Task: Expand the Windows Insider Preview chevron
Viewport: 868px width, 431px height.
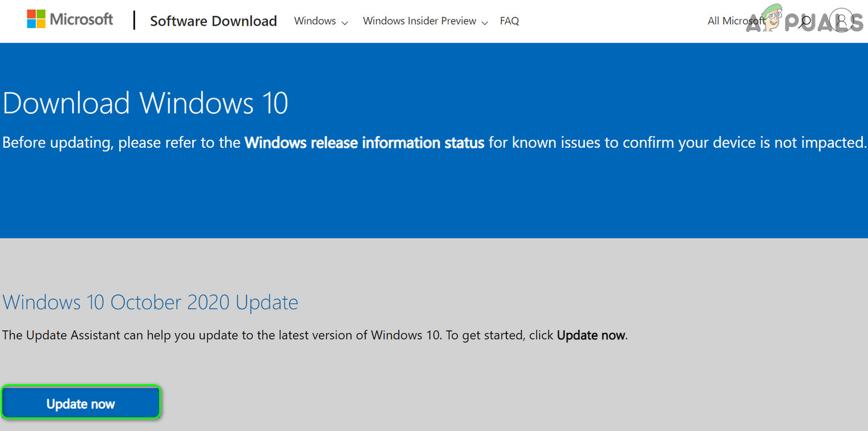Action: (x=485, y=23)
